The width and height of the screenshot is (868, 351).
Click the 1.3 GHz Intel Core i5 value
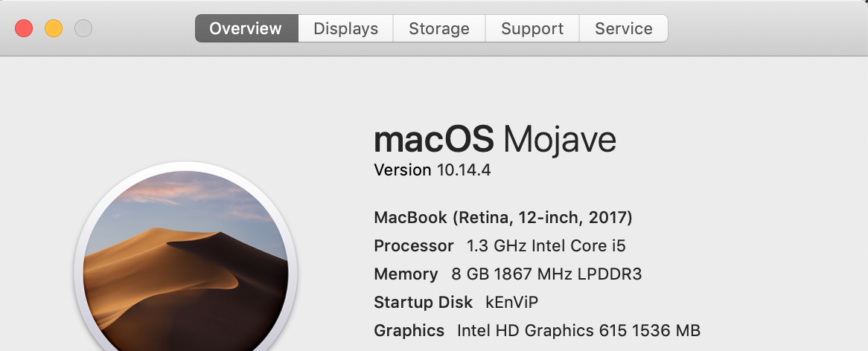pyautogui.click(x=546, y=245)
